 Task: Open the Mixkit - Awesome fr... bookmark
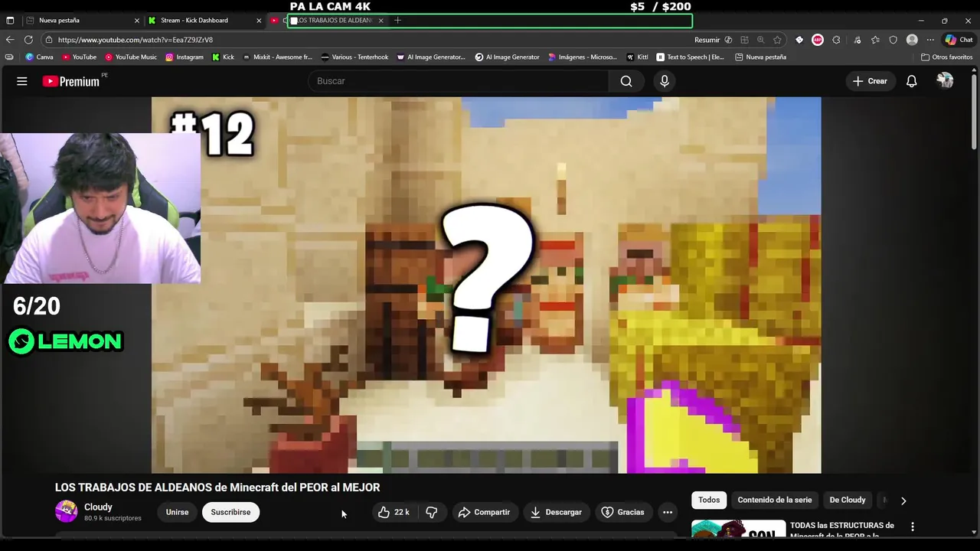coord(277,57)
